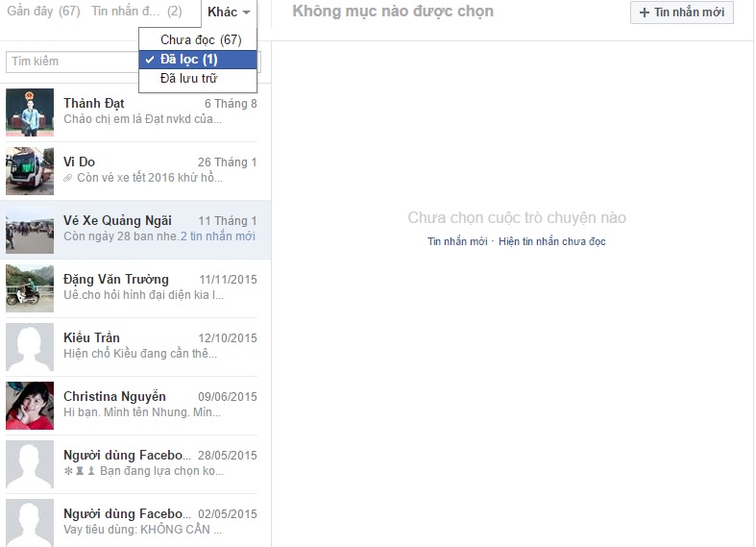Open default avatar of 02/05/2015 conversation
Viewport: 756px width, 547px height.
point(30,523)
